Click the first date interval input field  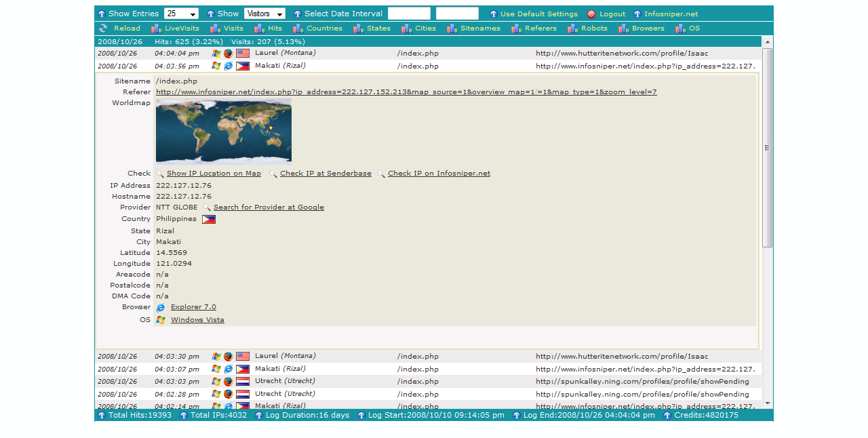(409, 14)
